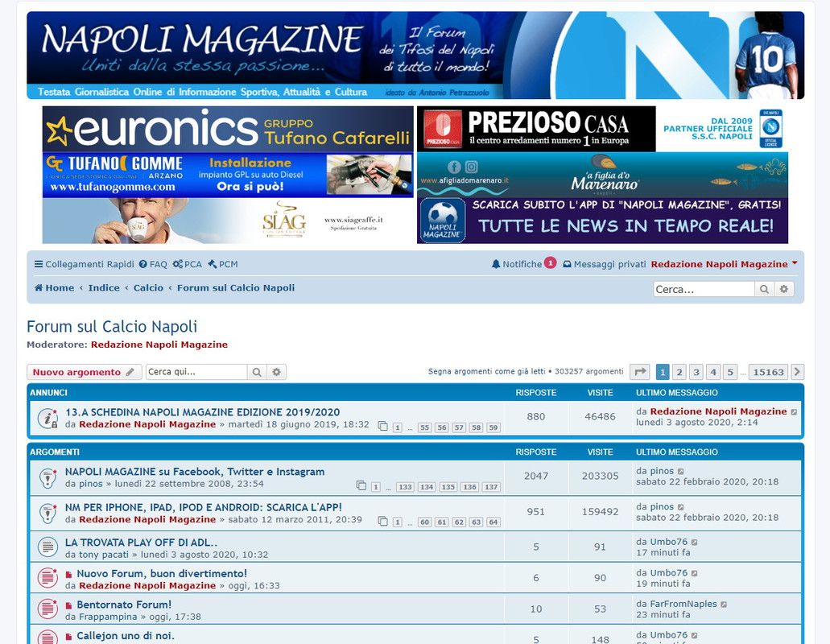Click topic icon of SCHEDINA announcement

(47, 418)
